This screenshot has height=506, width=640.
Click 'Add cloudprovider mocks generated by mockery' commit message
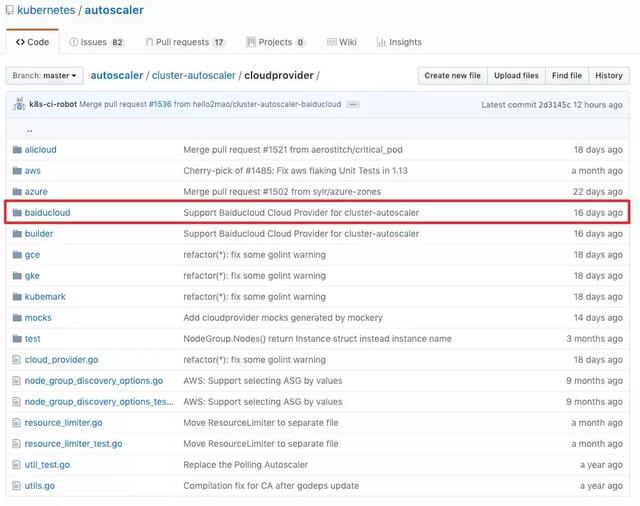pyautogui.click(x=283, y=318)
